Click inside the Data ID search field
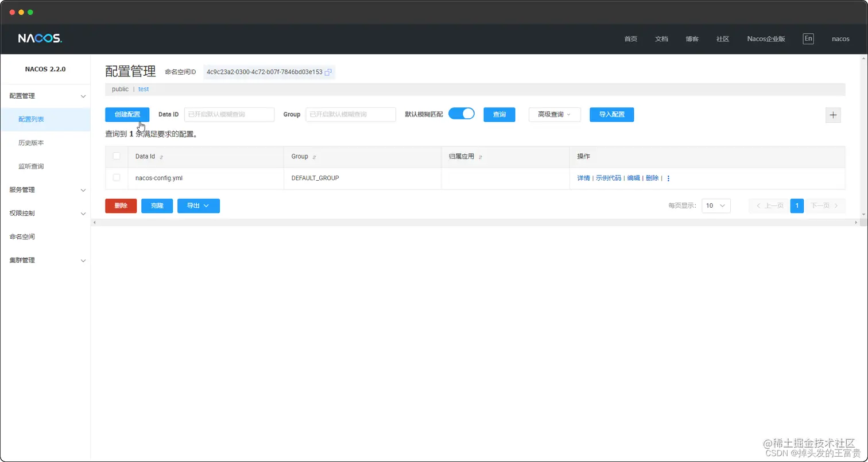 (228, 114)
